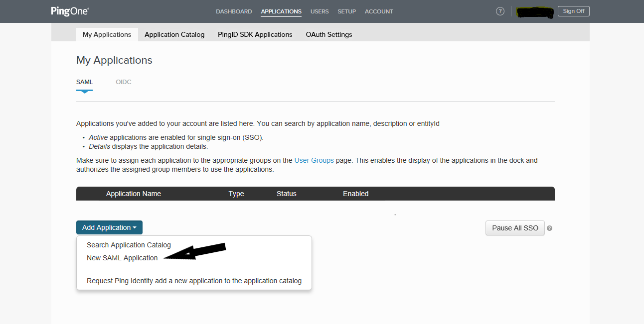The width and height of the screenshot is (644, 324).
Task: Open the help question mark icon in header
Action: [x=500, y=11]
